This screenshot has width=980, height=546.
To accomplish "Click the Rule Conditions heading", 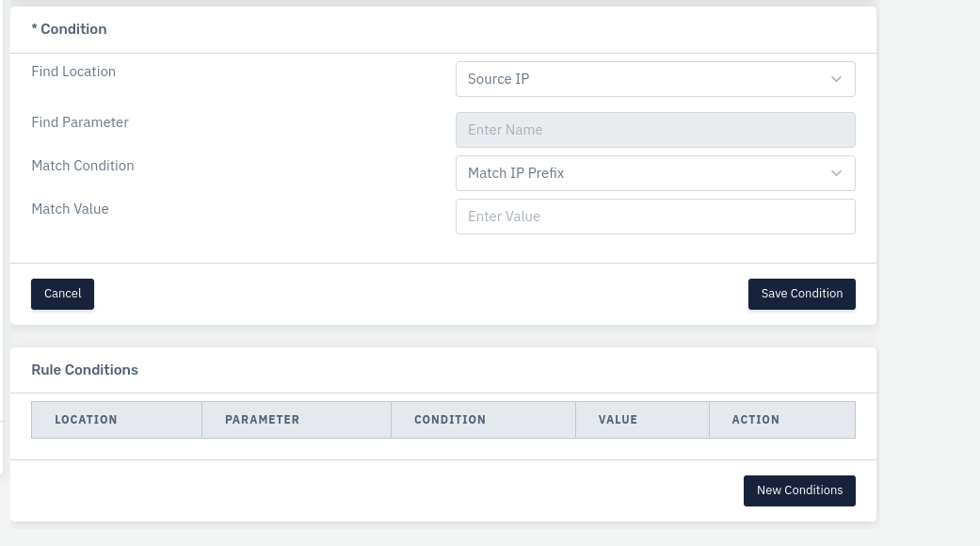I will tap(85, 370).
